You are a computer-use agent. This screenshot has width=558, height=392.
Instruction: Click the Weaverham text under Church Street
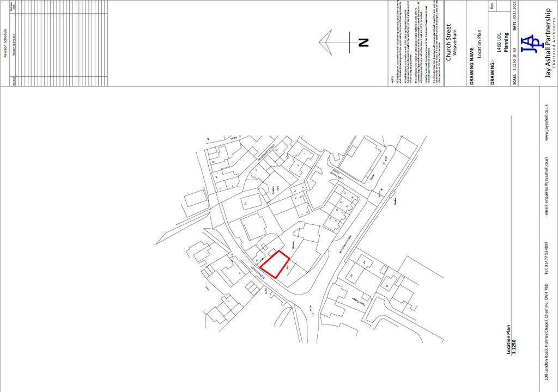click(455, 42)
